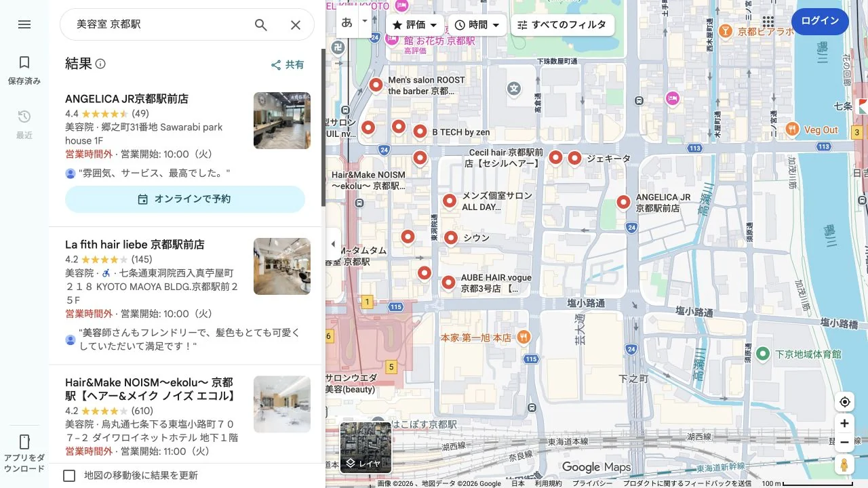Click the アプリをダウンロード phone icon
This screenshot has width=868, height=488.
click(24, 442)
